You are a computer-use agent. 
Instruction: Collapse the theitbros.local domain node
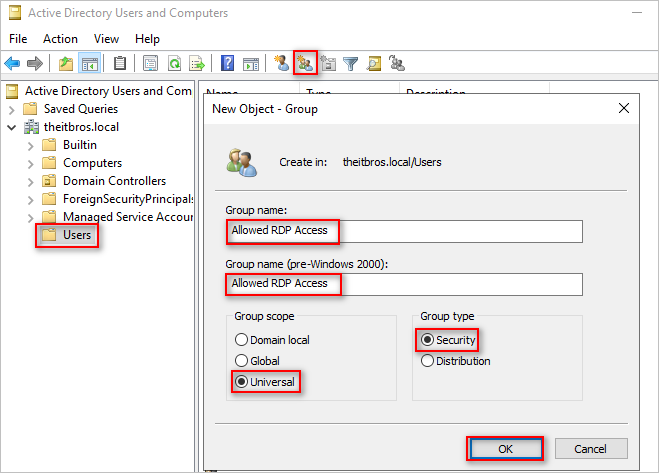pos(12,127)
